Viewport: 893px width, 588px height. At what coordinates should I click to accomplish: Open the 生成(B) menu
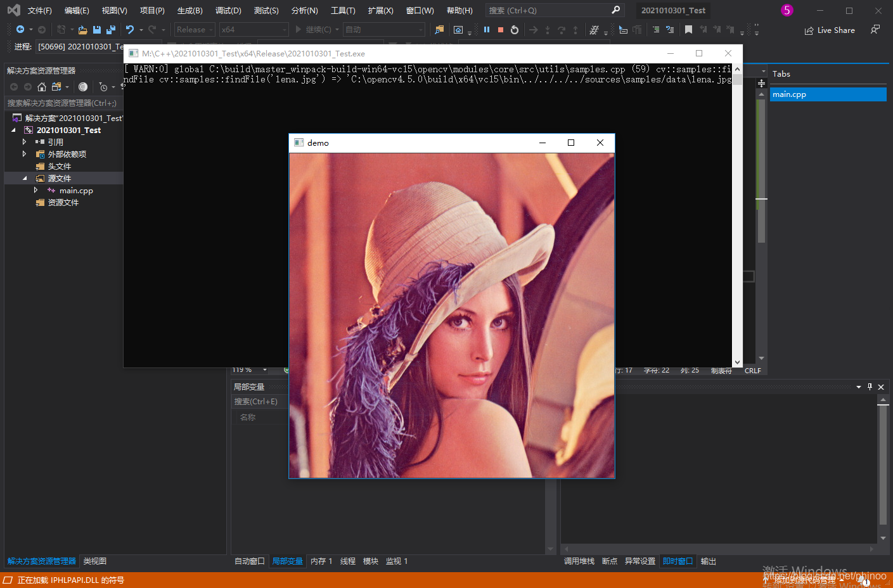pyautogui.click(x=190, y=11)
